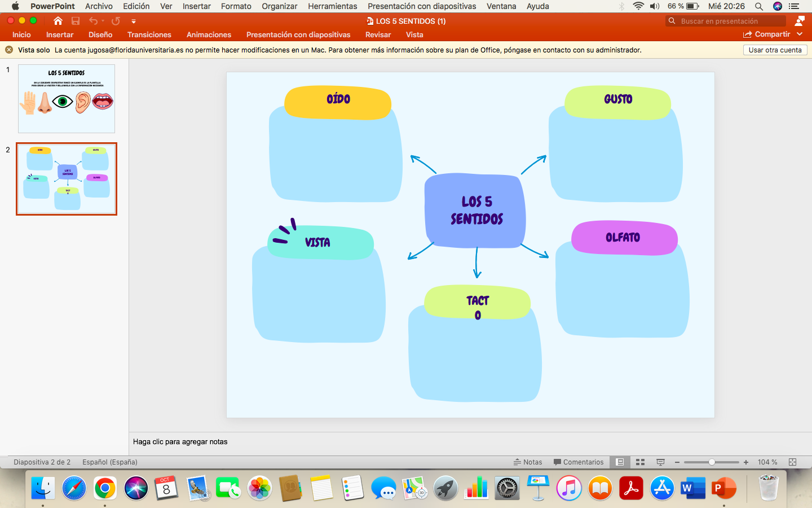The image size is (812, 508).
Task: Click the Usar otra cuenta button
Action: (775, 50)
